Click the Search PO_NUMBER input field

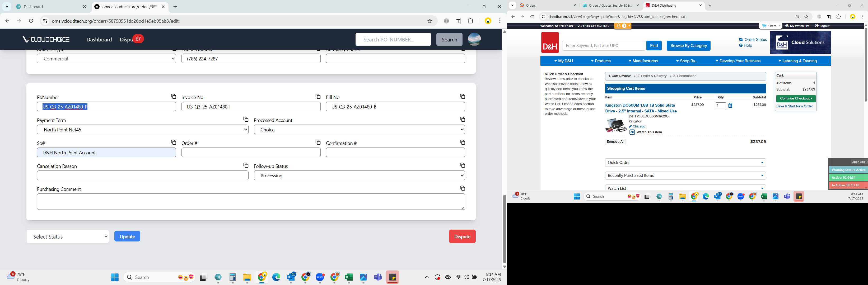tap(393, 39)
